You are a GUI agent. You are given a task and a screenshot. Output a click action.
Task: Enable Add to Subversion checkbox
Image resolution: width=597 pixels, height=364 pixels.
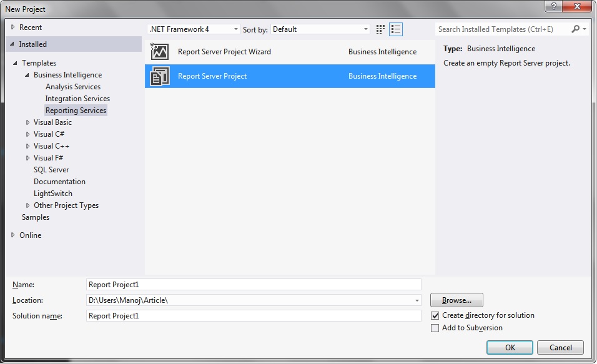tap(435, 328)
